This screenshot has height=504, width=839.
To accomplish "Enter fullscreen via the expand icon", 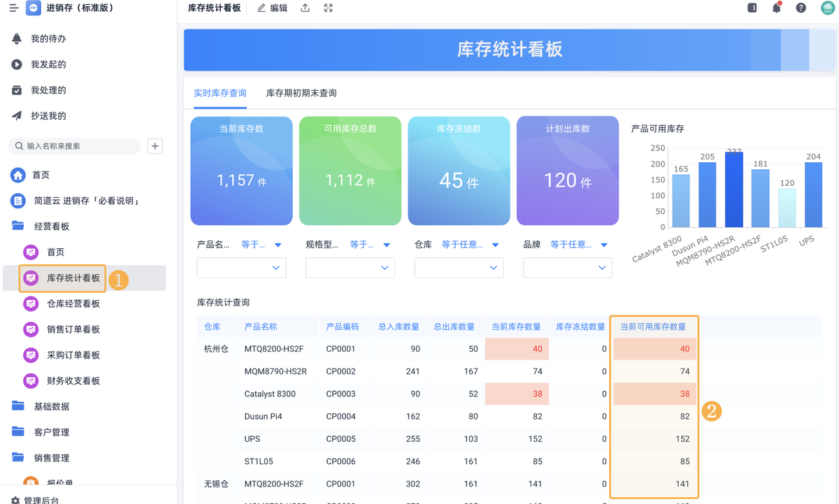I will 328,8.
